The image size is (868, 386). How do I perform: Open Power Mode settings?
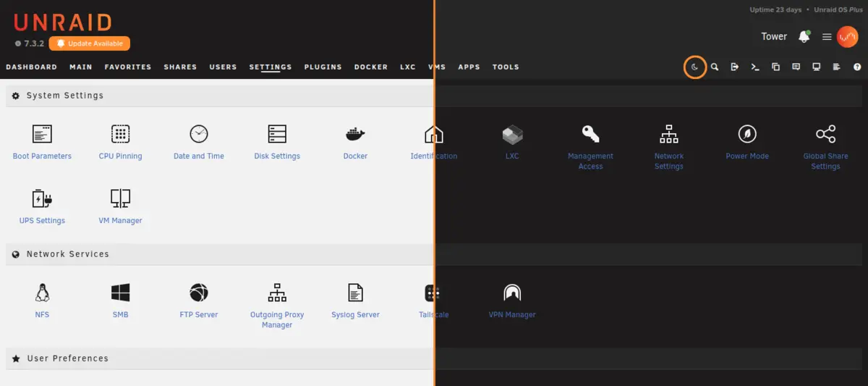coord(747,143)
